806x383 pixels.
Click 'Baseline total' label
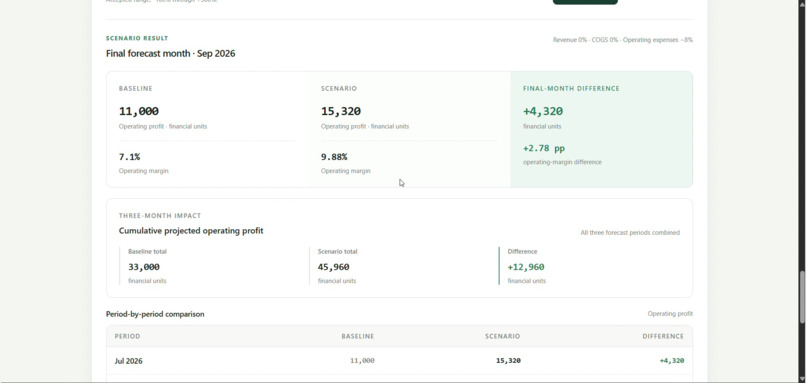click(147, 251)
